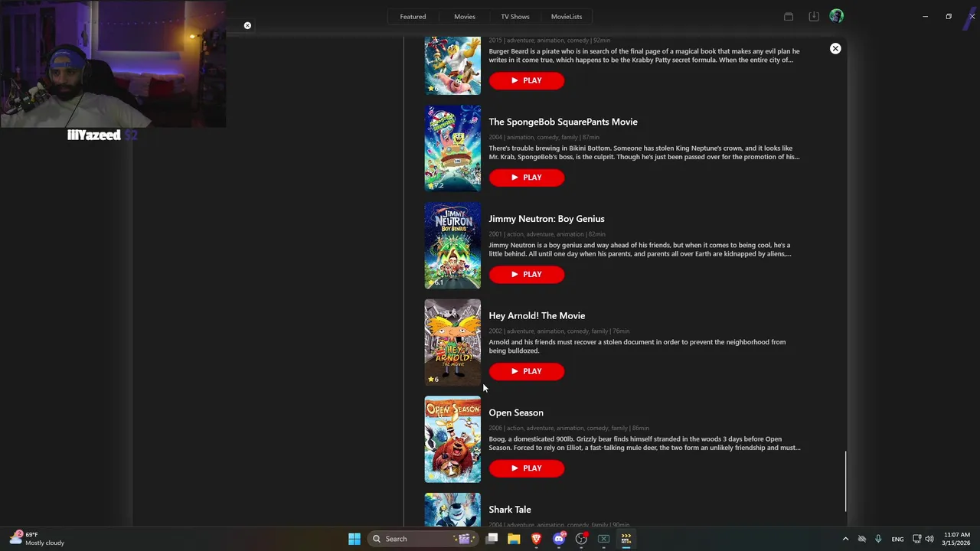The image size is (980, 551).
Task: Switch to the Movies tab
Action: coord(465,17)
